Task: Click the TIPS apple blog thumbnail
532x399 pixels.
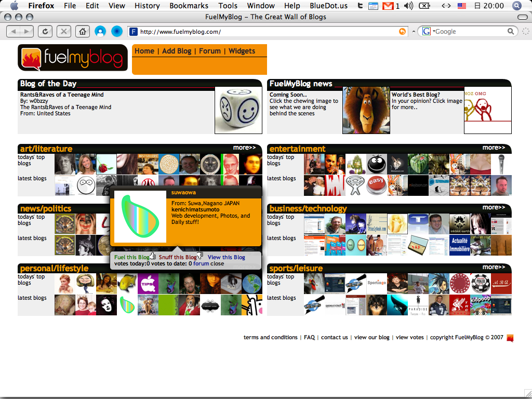Action: [148, 284]
